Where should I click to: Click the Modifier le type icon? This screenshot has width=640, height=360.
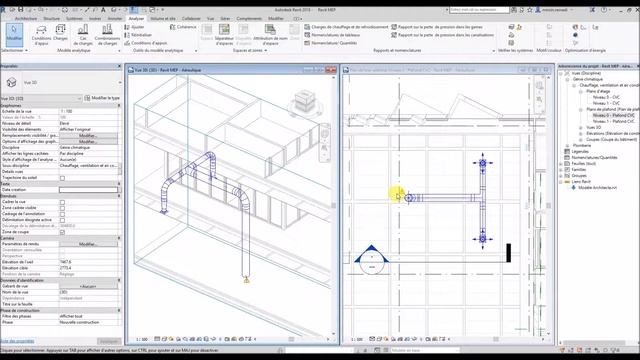[87, 98]
